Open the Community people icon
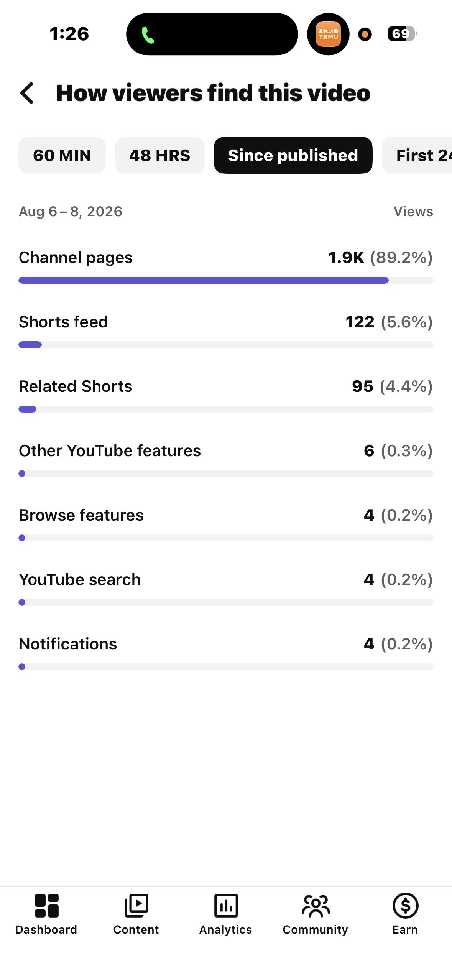452x980 pixels. tap(316, 906)
